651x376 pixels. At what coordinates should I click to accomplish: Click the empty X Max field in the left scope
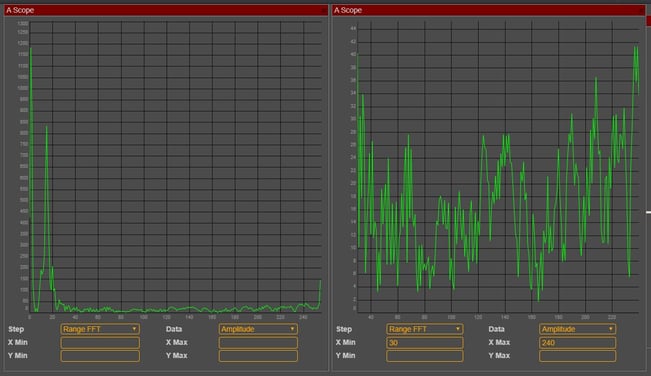point(258,342)
